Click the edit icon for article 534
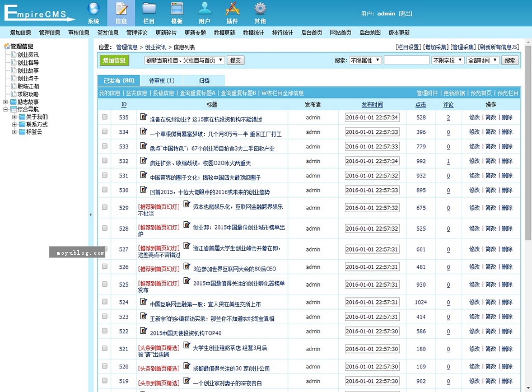 pos(143,132)
